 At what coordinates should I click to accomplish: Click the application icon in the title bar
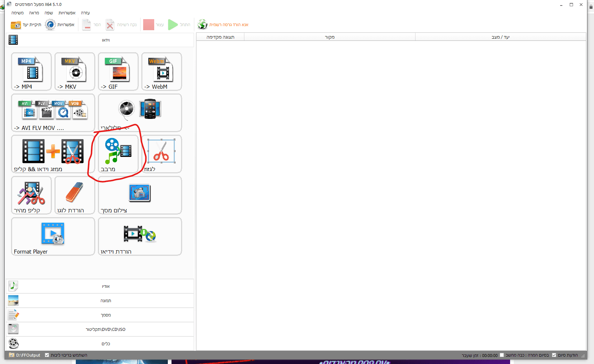(9, 4)
